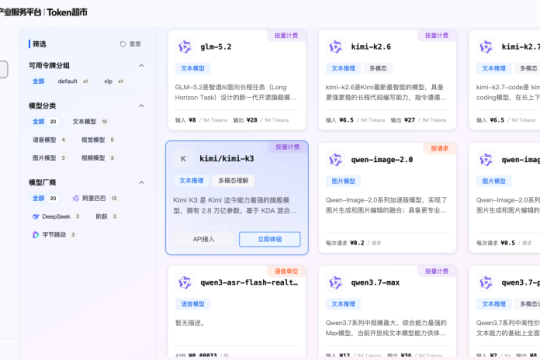This screenshot has width=540, height=360.
Task: Click the 按量计费 badge on kimi-k2.6 card
Action: 437,35
